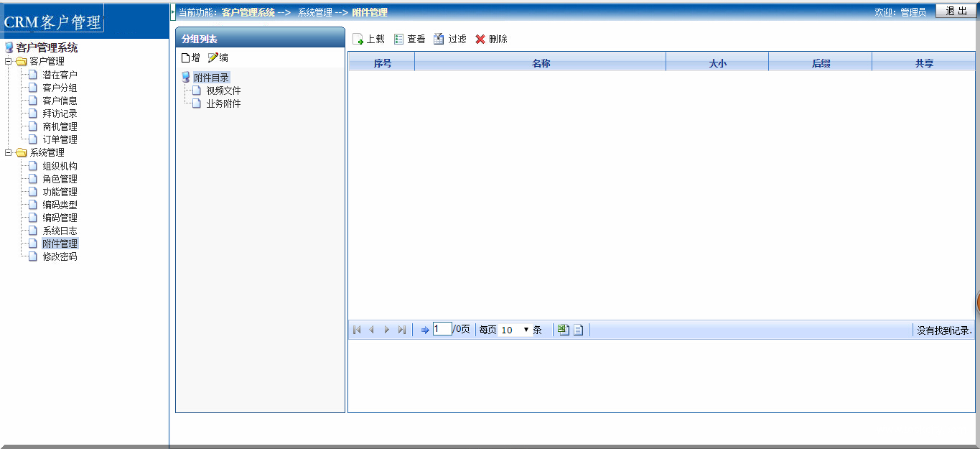Click the page number input field
Viewport: 980px width, 449px height.
coord(442,329)
